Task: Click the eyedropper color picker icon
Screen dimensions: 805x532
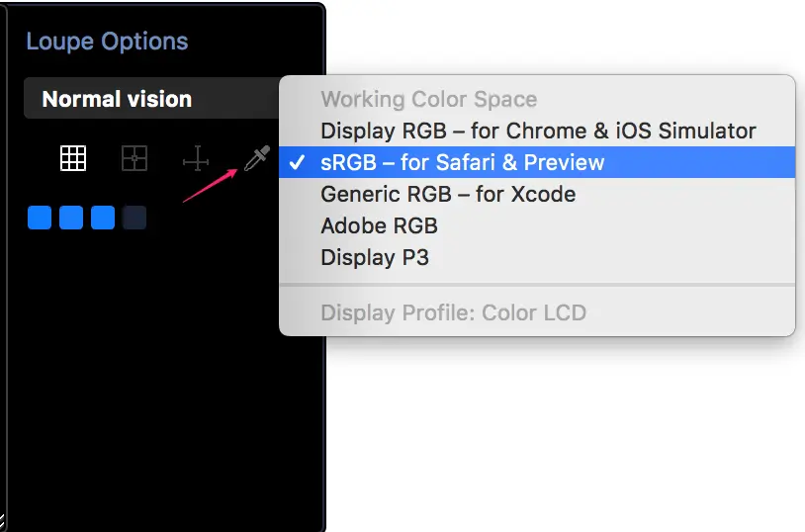Action: (x=256, y=158)
